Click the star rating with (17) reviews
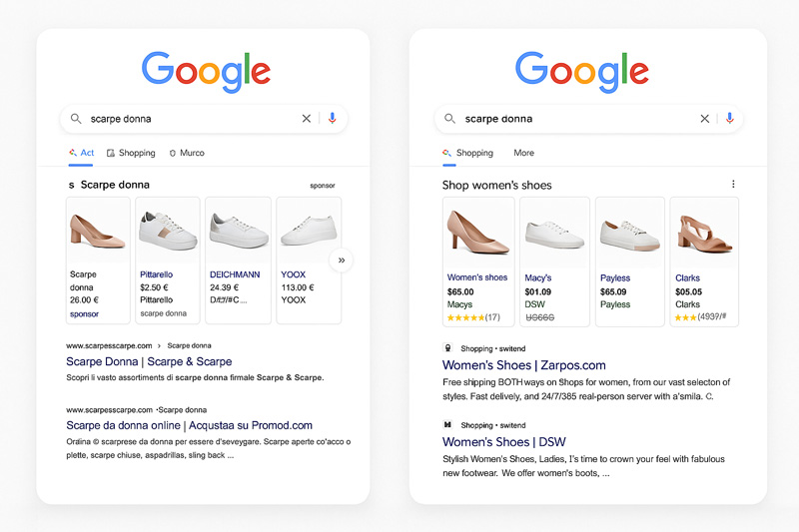This screenshot has width=799, height=532. (x=473, y=317)
